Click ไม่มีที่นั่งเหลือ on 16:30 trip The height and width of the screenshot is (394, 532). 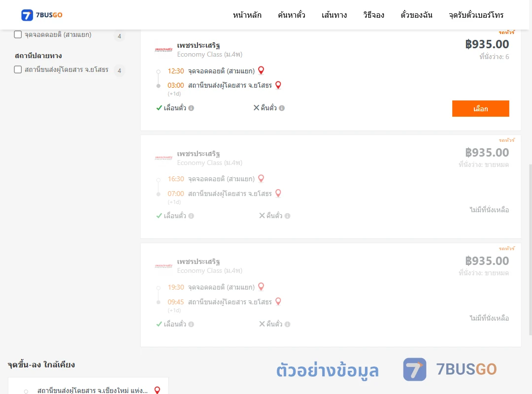pos(489,210)
